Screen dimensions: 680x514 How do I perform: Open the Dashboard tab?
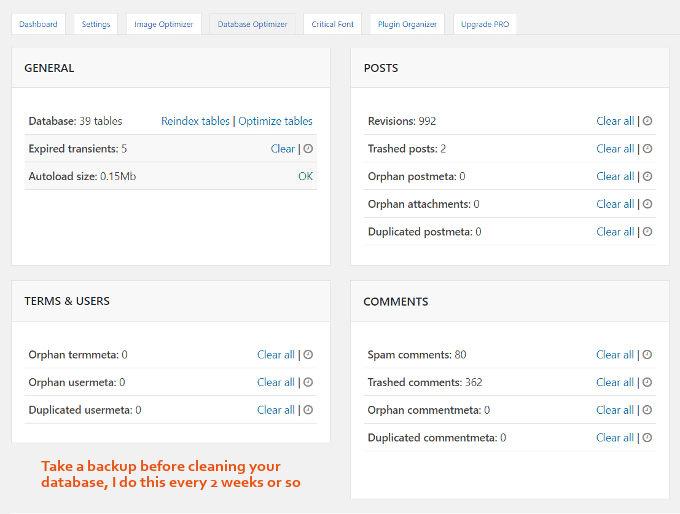[x=38, y=24]
